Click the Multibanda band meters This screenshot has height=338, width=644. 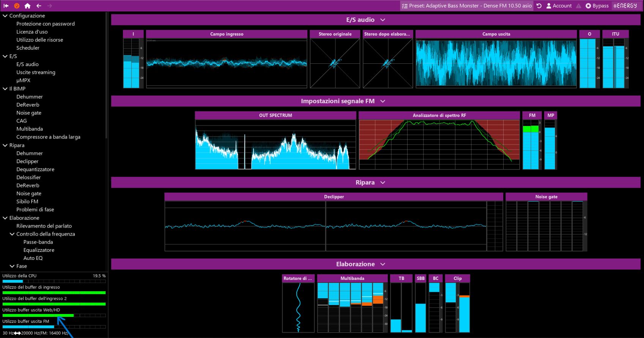pos(352,307)
